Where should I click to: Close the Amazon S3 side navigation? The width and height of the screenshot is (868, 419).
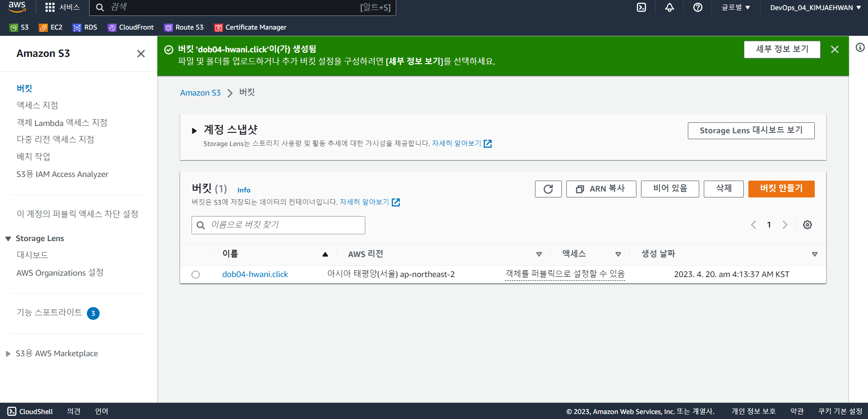click(x=141, y=54)
